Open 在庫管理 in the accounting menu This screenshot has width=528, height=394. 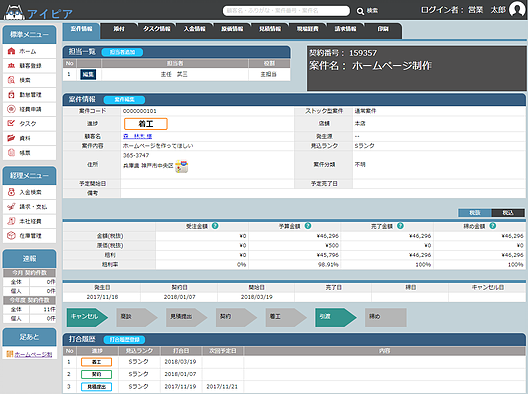coord(29,236)
